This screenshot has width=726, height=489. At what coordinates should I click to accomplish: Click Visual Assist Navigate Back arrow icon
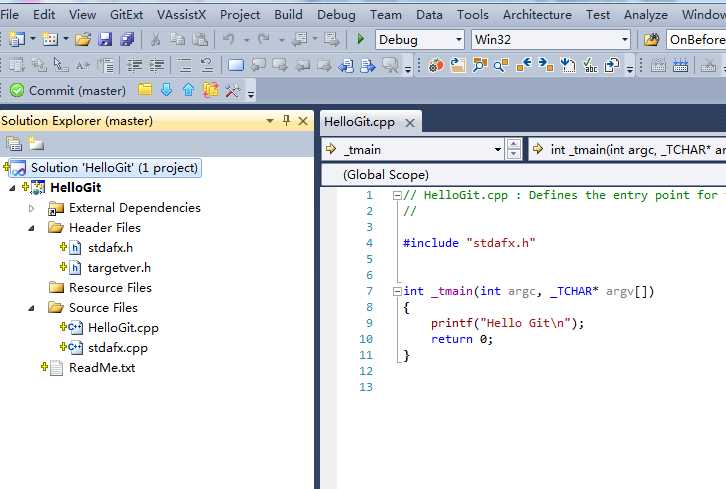[x=524, y=65]
